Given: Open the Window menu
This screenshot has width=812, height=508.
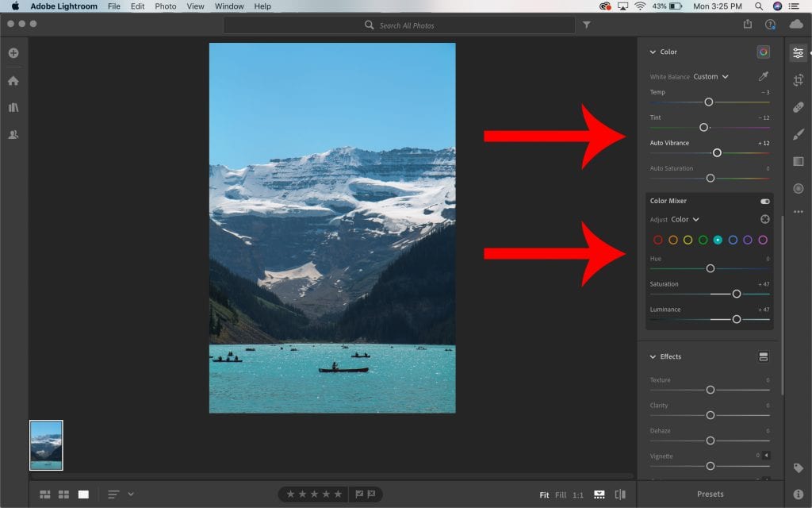Looking at the screenshot, I should coord(229,6).
